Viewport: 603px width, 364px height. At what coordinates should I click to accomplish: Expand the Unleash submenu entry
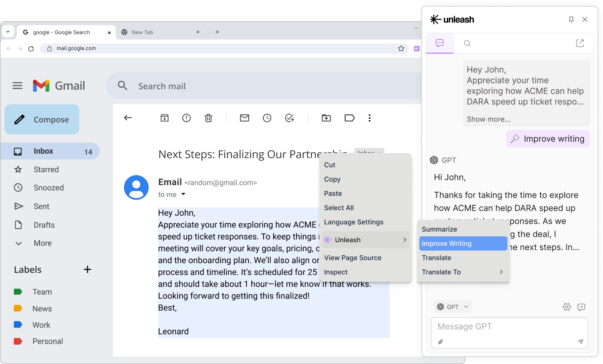[x=365, y=240]
